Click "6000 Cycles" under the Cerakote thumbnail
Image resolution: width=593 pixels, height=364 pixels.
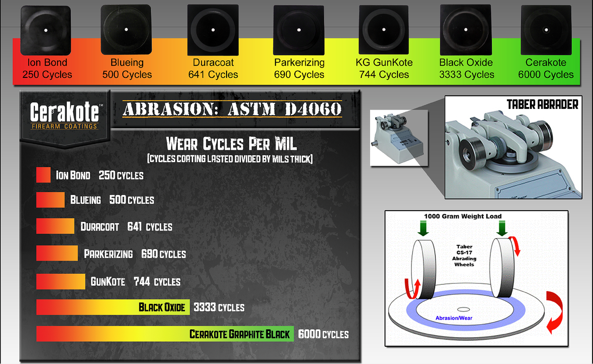[546, 75]
